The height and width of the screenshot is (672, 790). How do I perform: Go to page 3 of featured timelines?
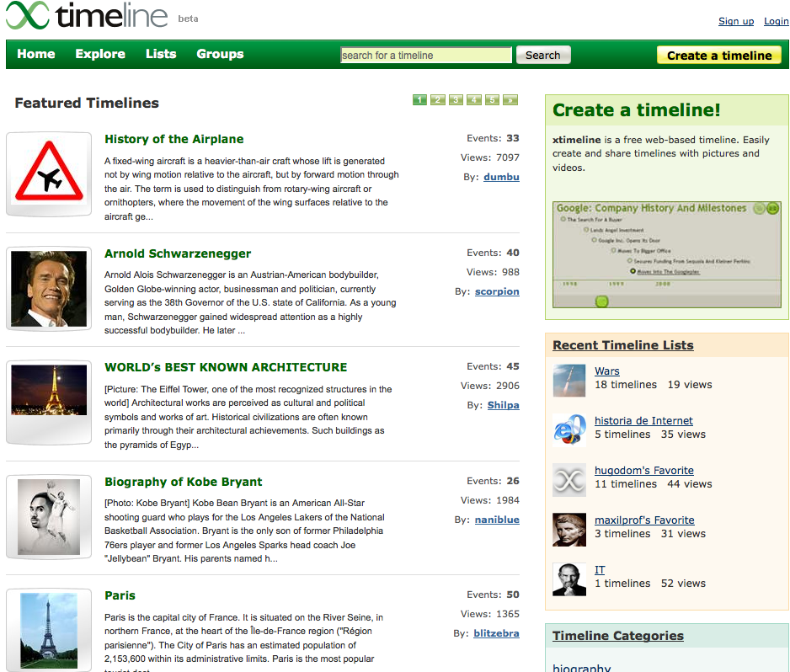[456, 100]
